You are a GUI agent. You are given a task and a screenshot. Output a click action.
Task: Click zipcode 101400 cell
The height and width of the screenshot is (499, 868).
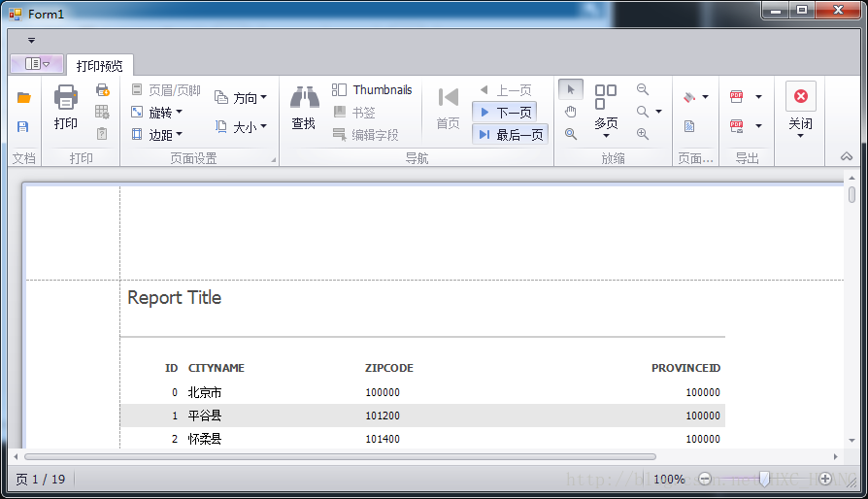383,439
